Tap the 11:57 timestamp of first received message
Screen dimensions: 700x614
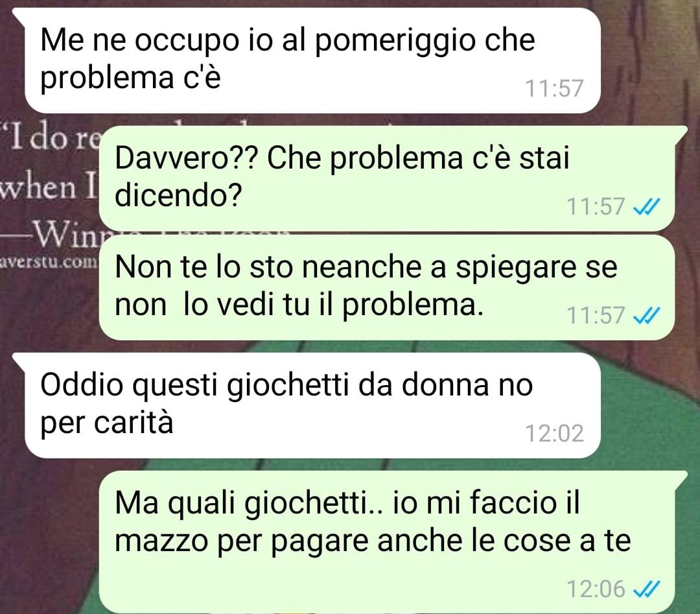[x=554, y=88]
